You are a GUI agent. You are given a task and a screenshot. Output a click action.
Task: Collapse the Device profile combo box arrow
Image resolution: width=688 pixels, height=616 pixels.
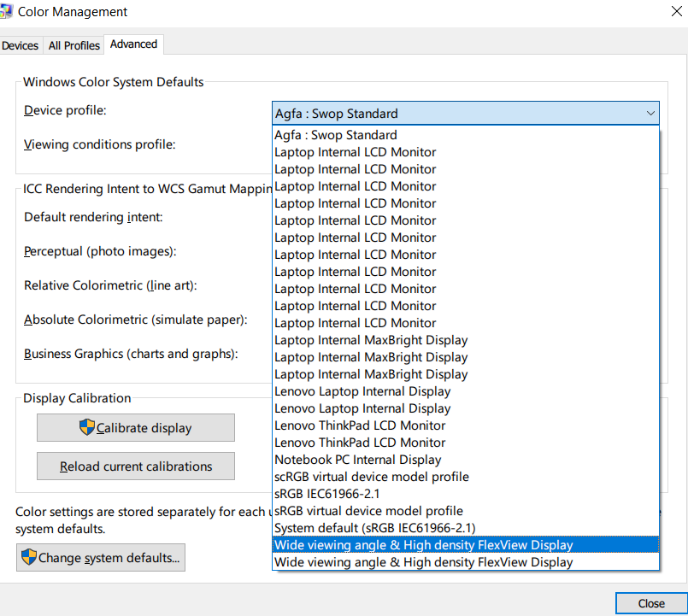(x=650, y=113)
